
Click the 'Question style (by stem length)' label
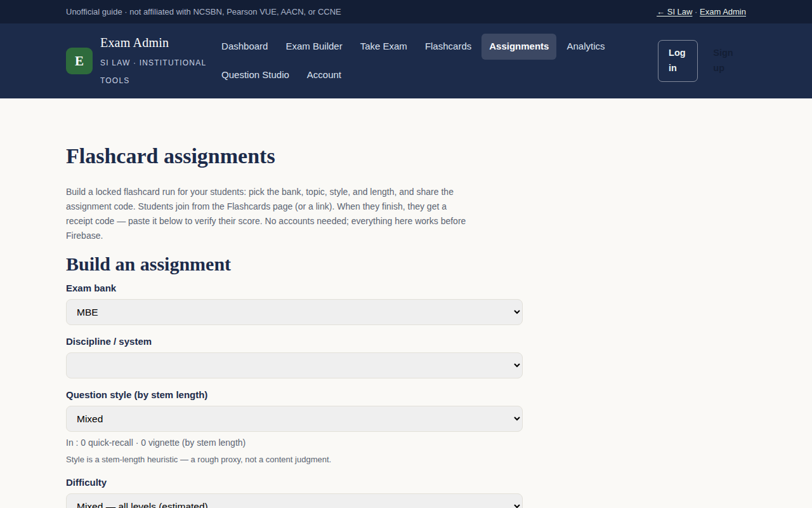coord(137,395)
